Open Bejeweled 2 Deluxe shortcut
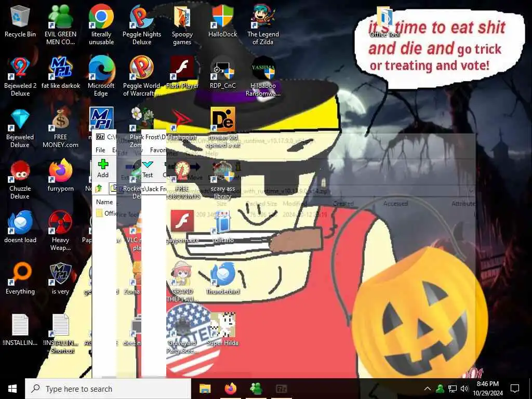Image resolution: width=532 pixels, height=399 pixels. 20,76
